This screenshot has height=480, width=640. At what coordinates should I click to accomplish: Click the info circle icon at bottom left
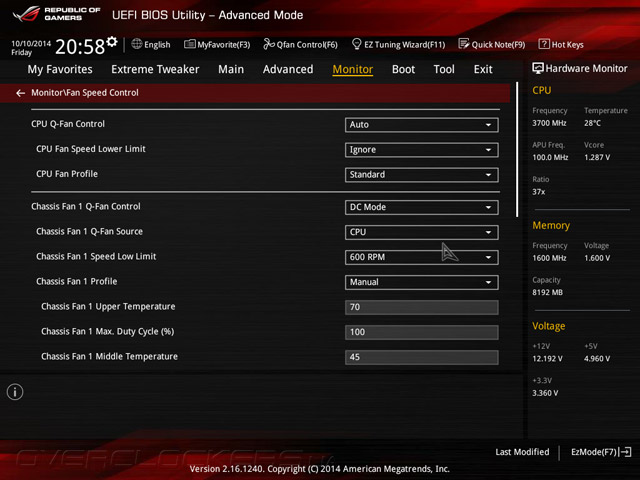[x=15, y=392]
